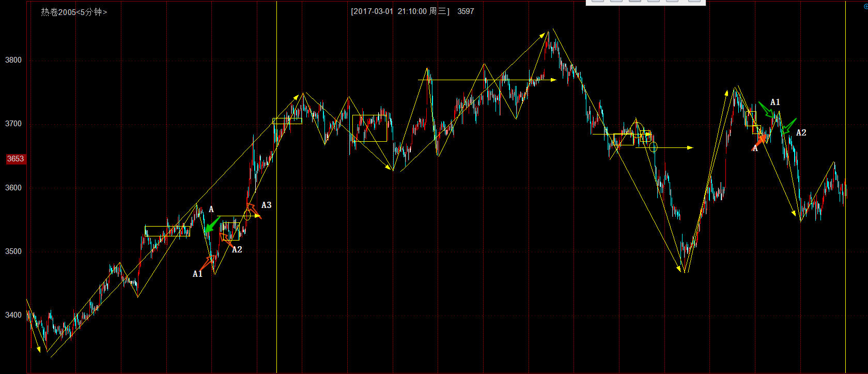The height and width of the screenshot is (374, 868).
Task: Select the A3 annotation label on the chart
Action: [266, 205]
